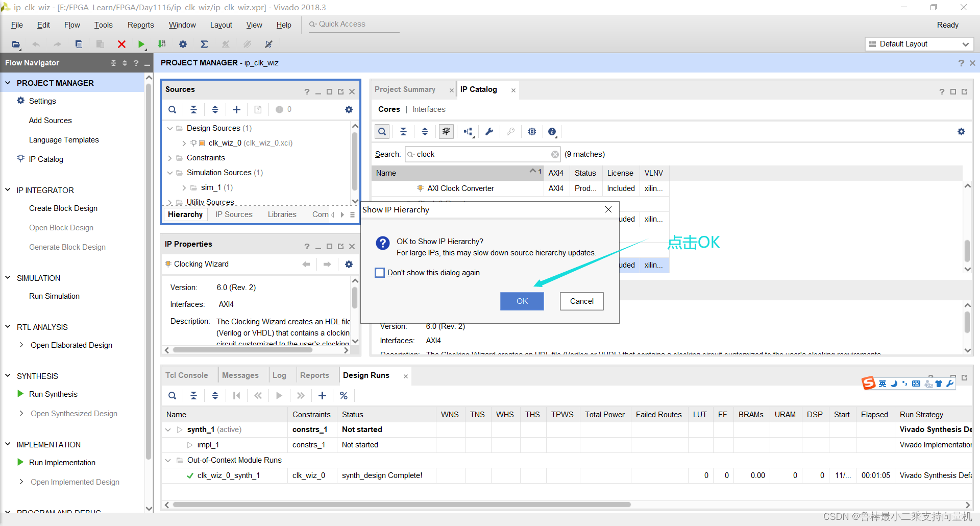Click the Program Device toolbar icon
The height and width of the screenshot is (526, 980).
pyautogui.click(x=162, y=44)
